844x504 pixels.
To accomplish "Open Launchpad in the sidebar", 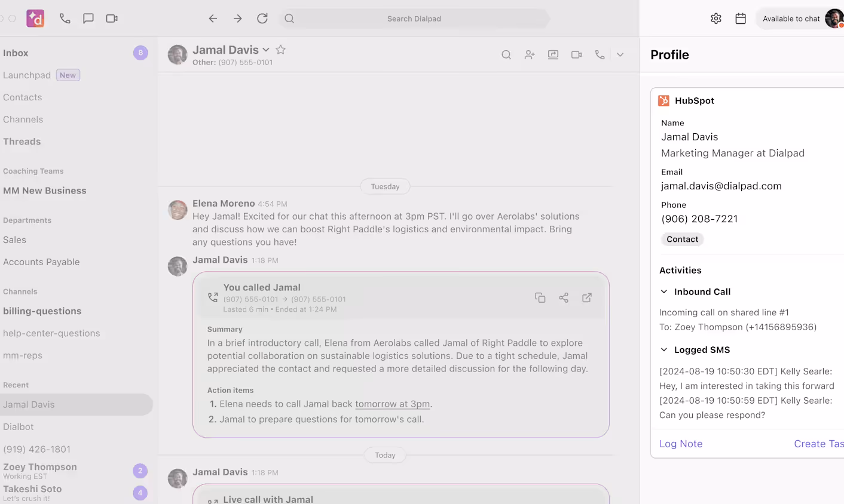I will click(27, 75).
